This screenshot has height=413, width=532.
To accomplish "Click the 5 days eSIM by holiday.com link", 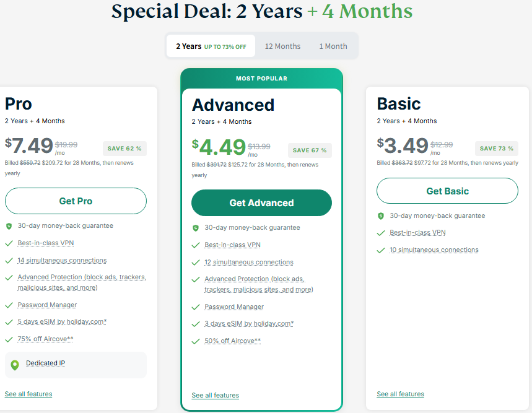I will pos(62,322).
